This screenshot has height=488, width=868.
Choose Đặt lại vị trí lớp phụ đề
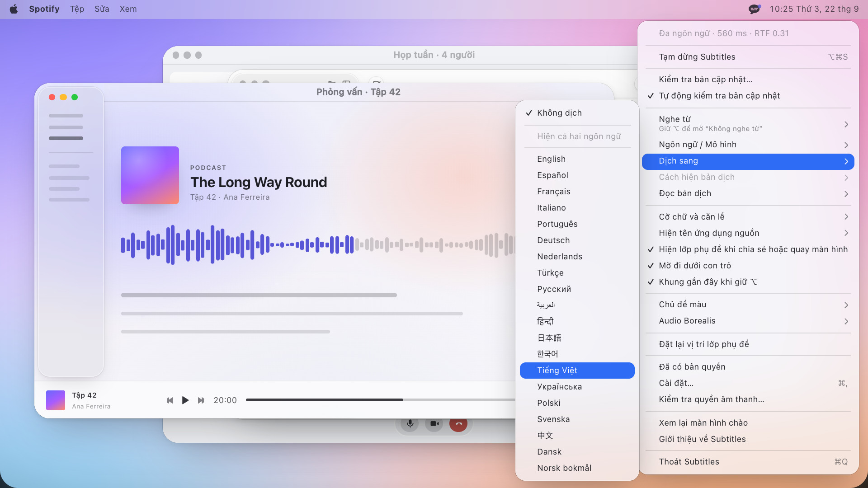click(748, 344)
